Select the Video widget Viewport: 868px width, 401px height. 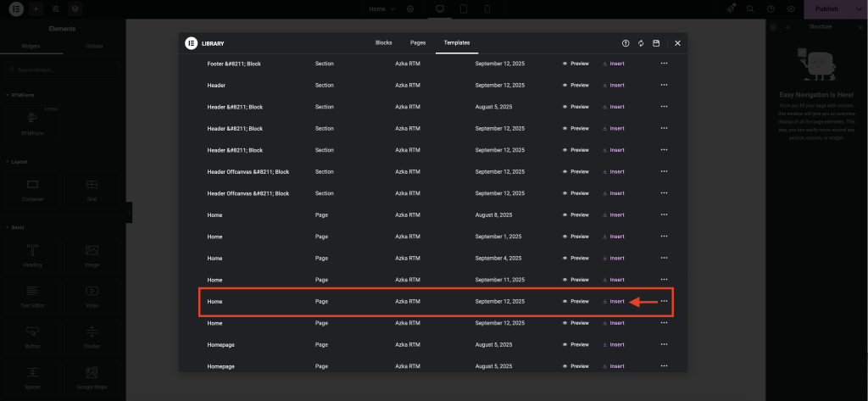coord(92,297)
